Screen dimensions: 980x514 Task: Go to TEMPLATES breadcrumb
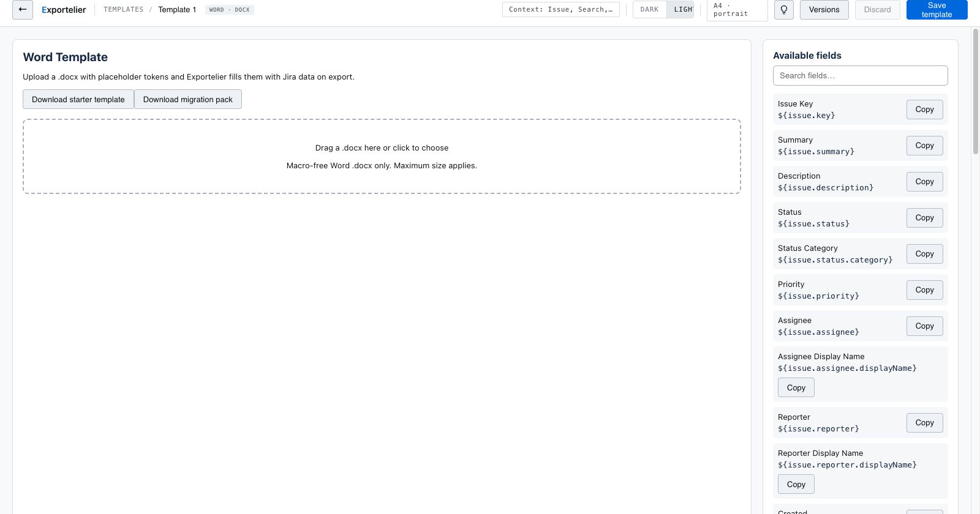click(x=123, y=10)
